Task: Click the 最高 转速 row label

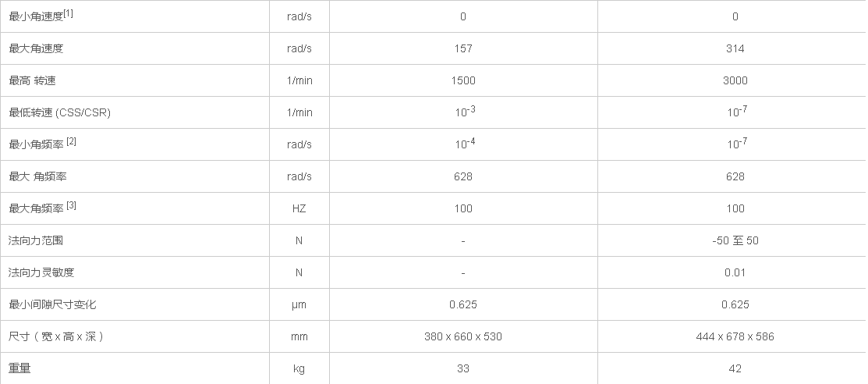Action: point(32,80)
